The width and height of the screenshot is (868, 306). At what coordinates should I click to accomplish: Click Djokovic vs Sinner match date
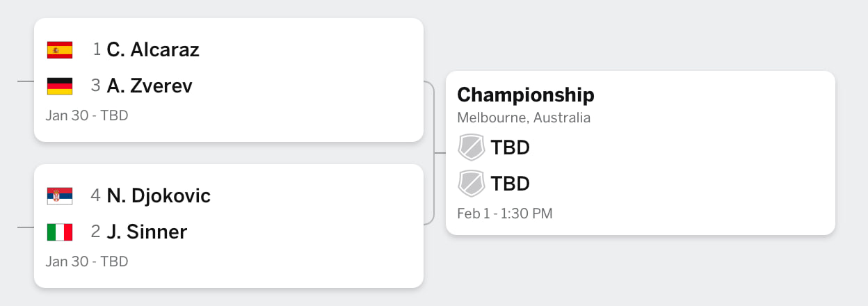pos(87,261)
